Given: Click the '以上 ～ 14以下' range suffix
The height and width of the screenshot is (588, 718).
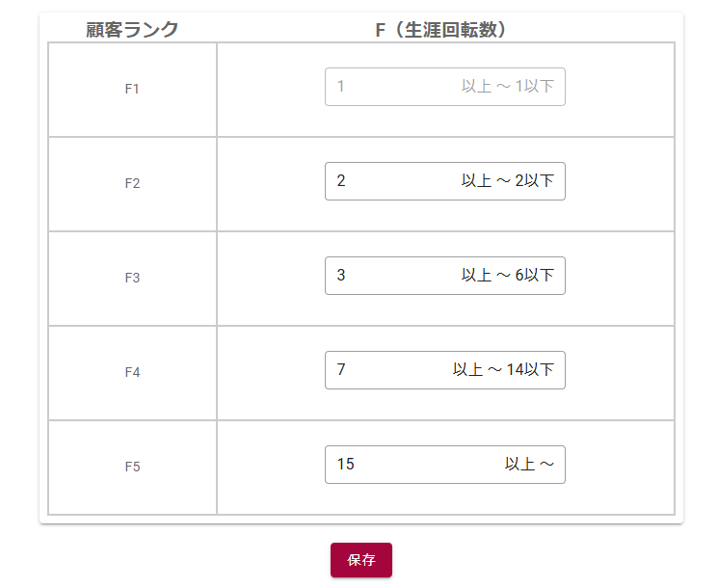Looking at the screenshot, I should click(x=503, y=370).
